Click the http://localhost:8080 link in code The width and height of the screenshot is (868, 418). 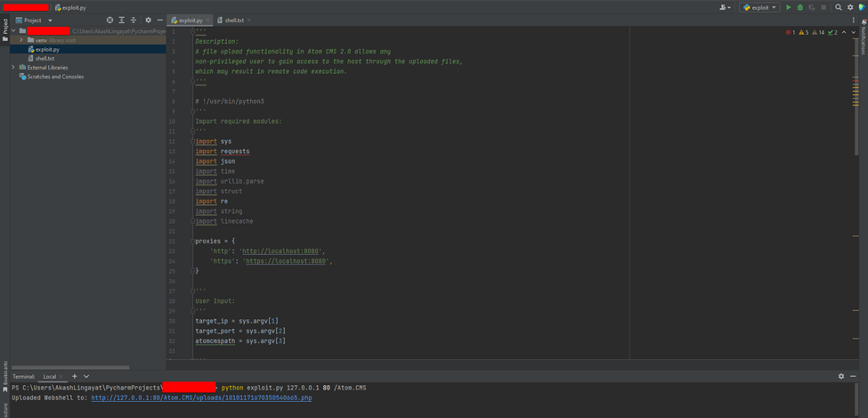(280, 251)
